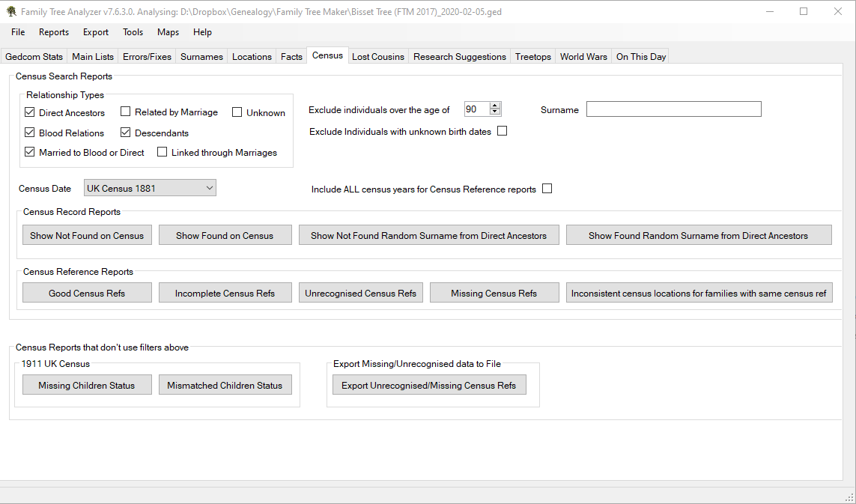Click inside the Surname text field
Screen dimensions: 856x504
[673, 109]
